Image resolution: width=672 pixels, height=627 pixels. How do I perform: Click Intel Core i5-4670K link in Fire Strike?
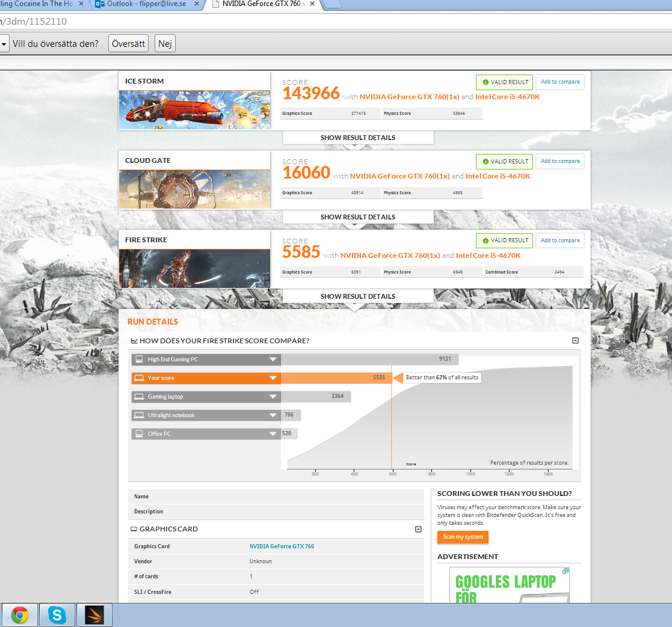488,255
